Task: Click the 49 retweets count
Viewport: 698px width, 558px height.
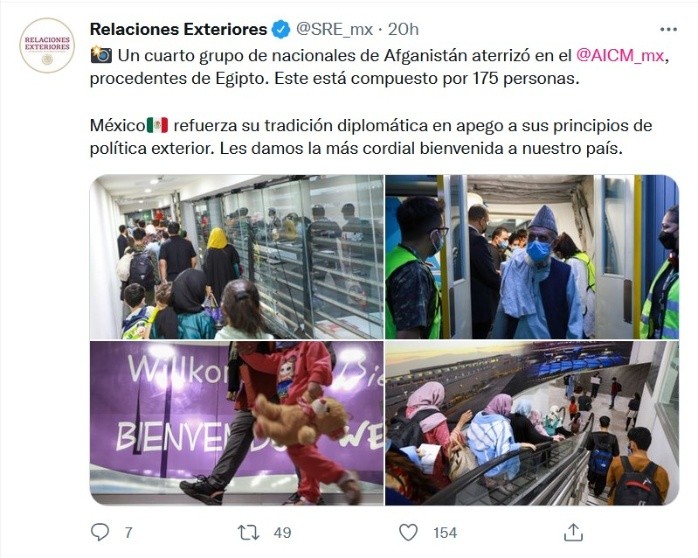Action: pyautogui.click(x=282, y=533)
